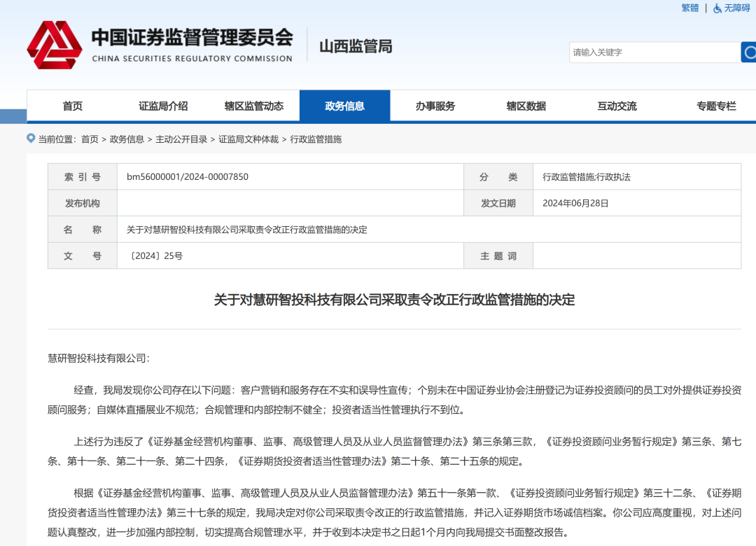
Task: Click 政务信息 in the breadcrumb path
Action: (x=127, y=139)
